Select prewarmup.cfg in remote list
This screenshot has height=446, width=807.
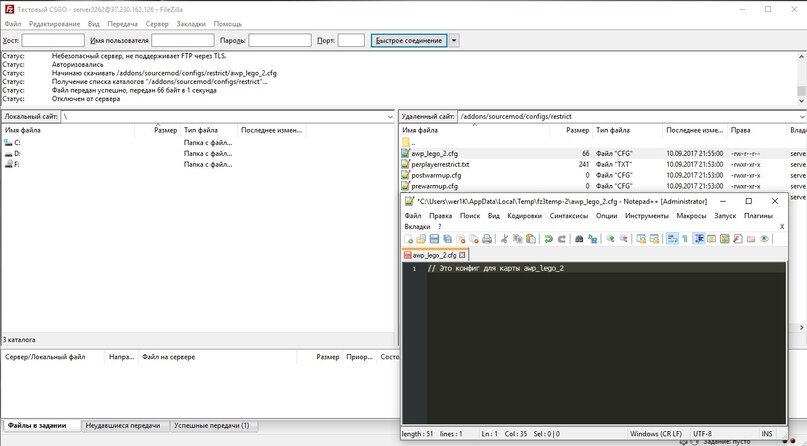603,186
